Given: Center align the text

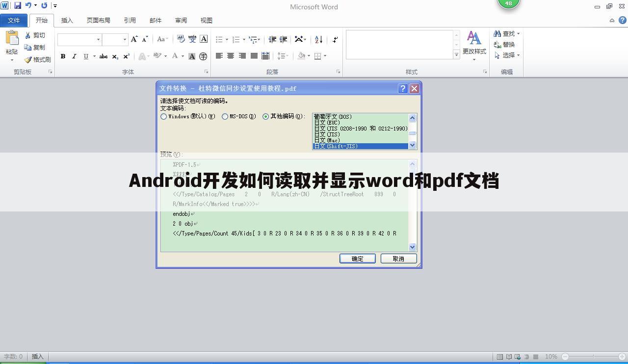Looking at the screenshot, I should (231, 56).
